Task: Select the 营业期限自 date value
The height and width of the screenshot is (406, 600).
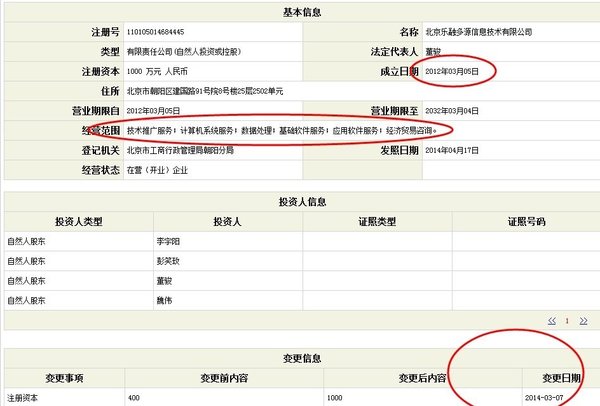Action: coord(153,111)
